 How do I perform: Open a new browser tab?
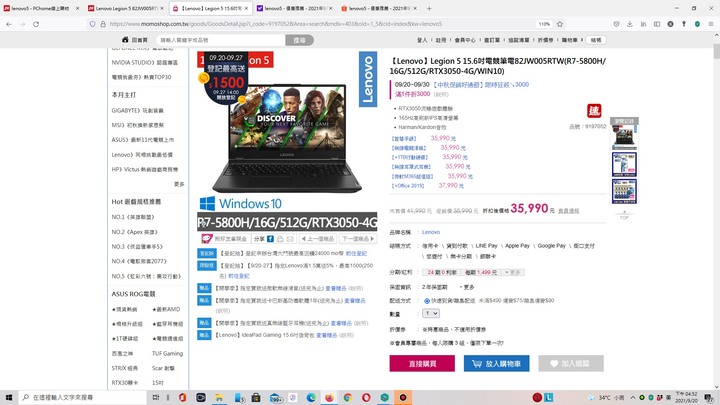click(429, 8)
